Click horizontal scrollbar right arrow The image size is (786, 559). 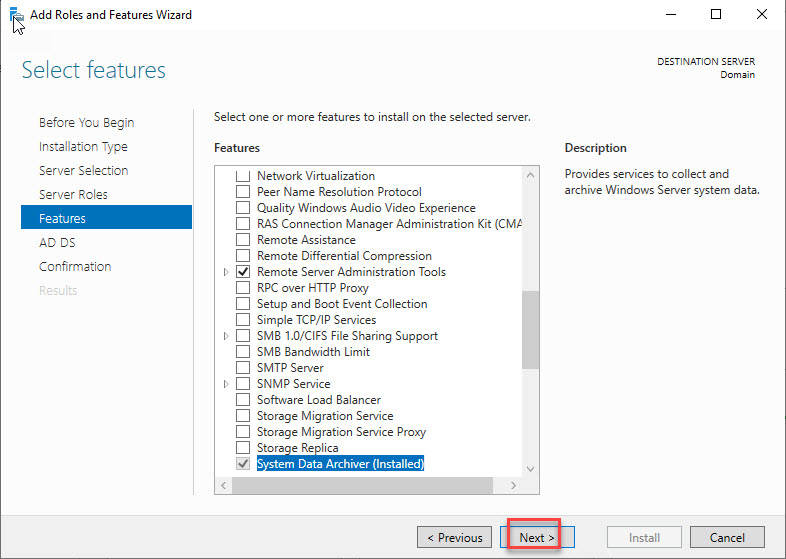pyautogui.click(x=513, y=485)
